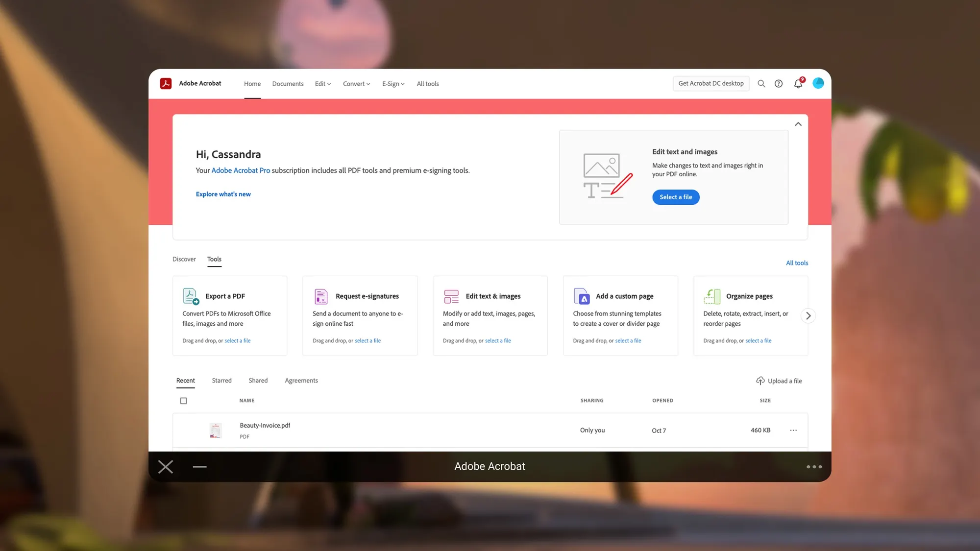Select the Export a PDF tool icon
The height and width of the screenshot is (551, 980).
(x=191, y=296)
